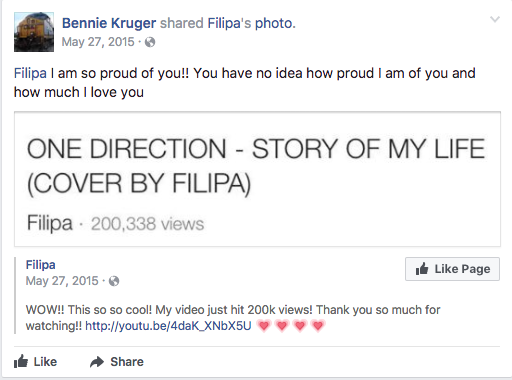Open the shared photo link in the header

(x=275, y=23)
